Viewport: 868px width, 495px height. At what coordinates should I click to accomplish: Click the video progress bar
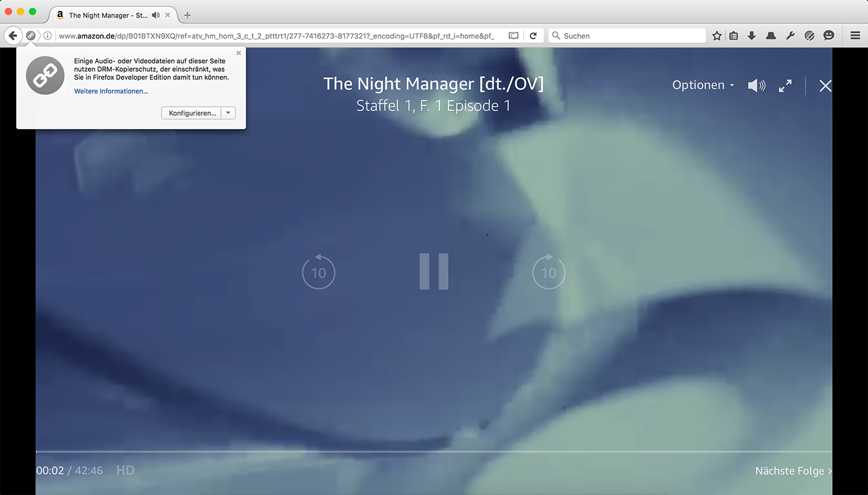(x=434, y=451)
